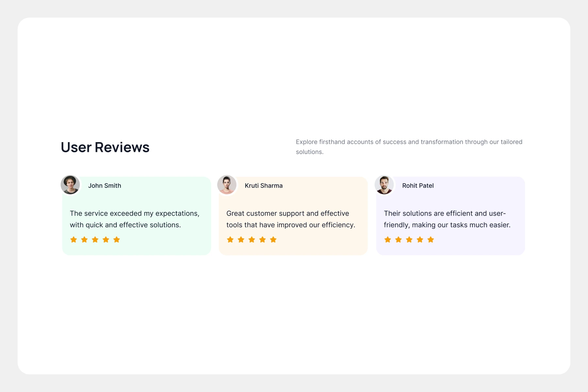Select the fifth star in John Smith's rating
This screenshot has width=588, height=392.
pyautogui.click(x=117, y=240)
